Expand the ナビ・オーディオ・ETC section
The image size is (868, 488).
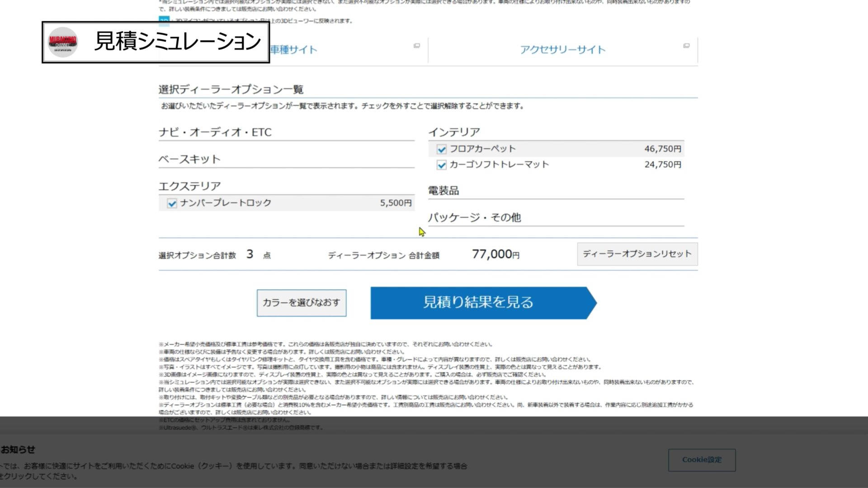click(x=215, y=132)
